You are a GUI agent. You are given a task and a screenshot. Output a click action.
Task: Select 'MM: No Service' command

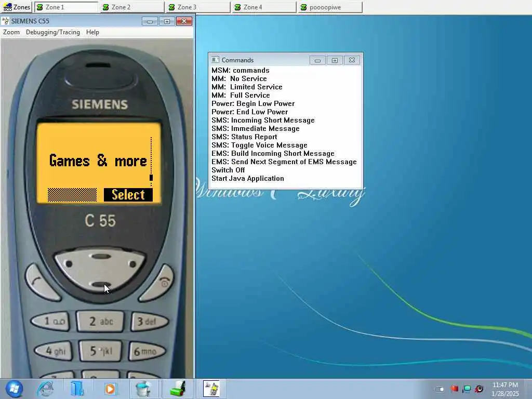(x=239, y=78)
